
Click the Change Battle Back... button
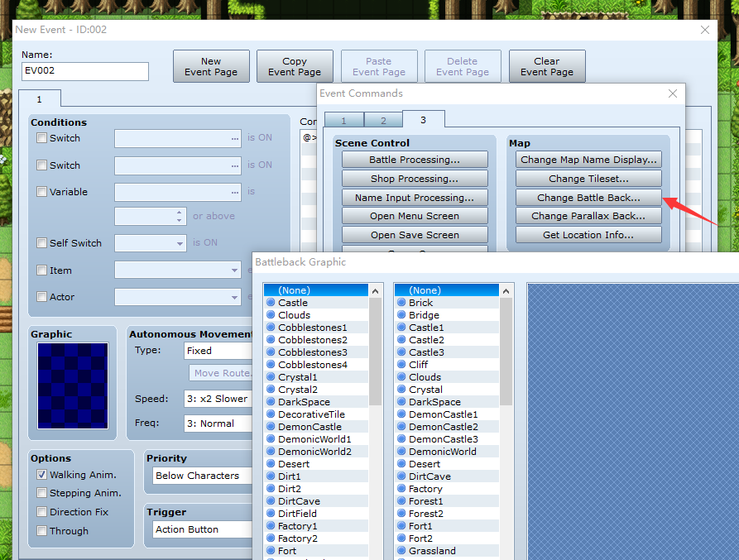click(588, 198)
